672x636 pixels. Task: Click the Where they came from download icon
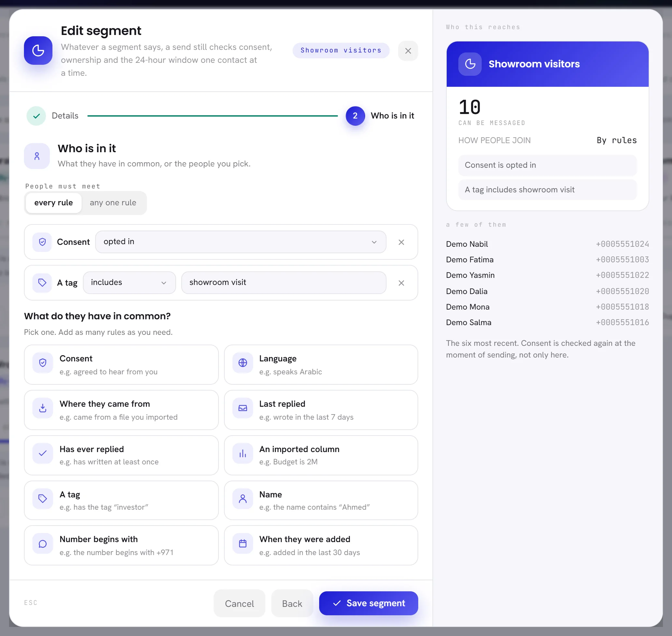tap(43, 408)
